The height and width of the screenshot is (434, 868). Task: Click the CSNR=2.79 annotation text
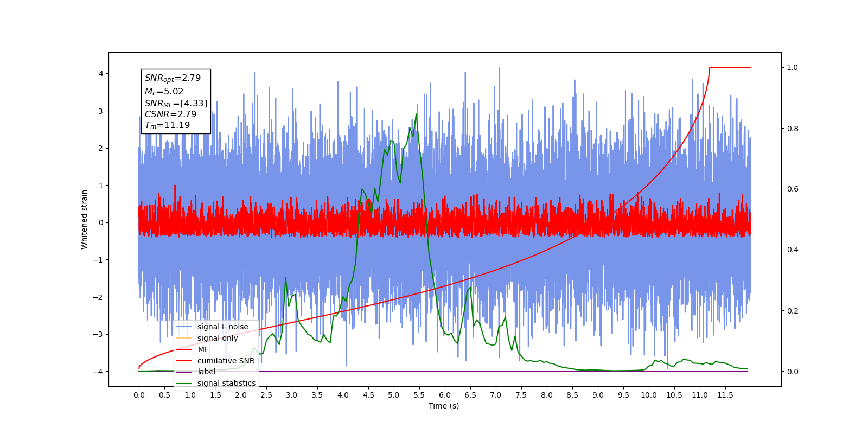pos(170,114)
